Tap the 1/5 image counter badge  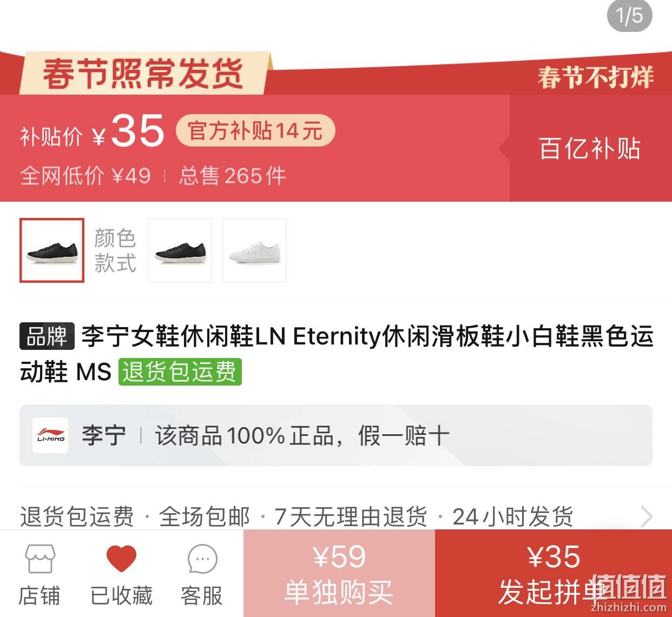pyautogui.click(x=630, y=15)
